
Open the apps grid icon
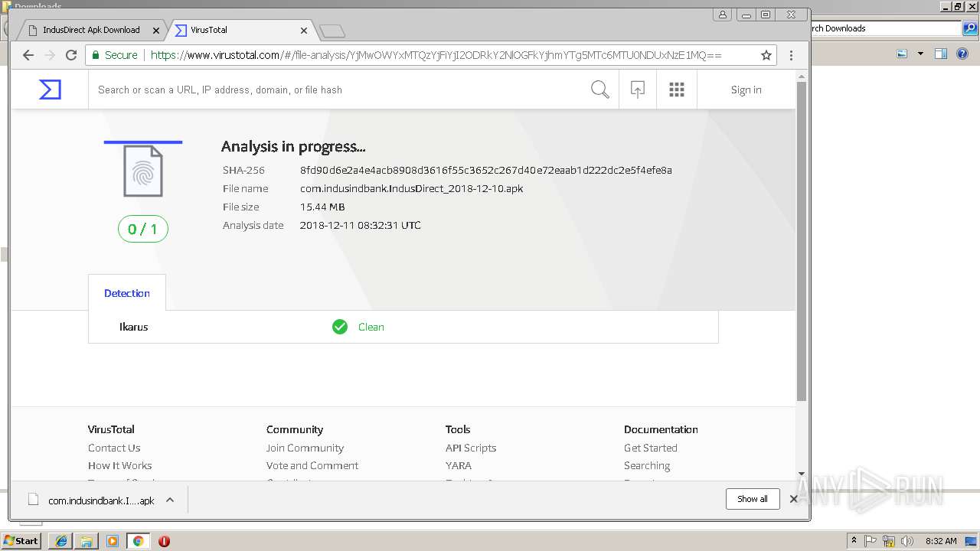[x=676, y=90]
